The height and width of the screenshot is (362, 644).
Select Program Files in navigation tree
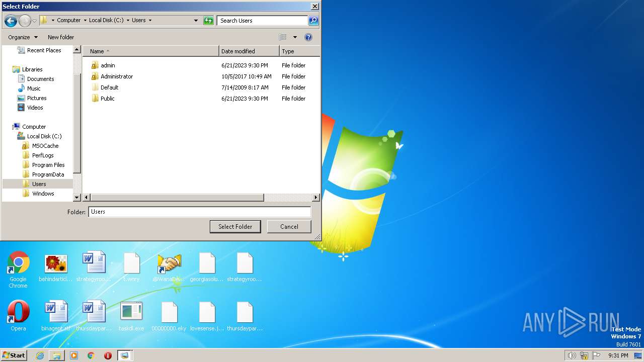(44, 165)
